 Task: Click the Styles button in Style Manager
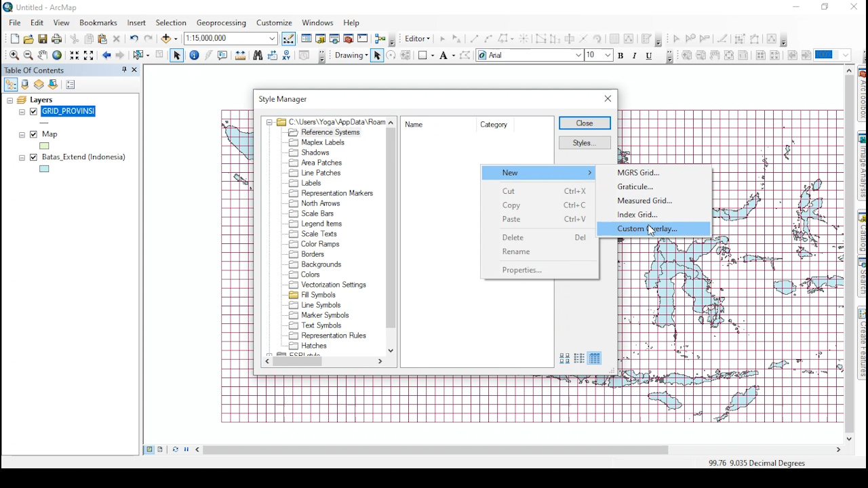[x=584, y=142]
